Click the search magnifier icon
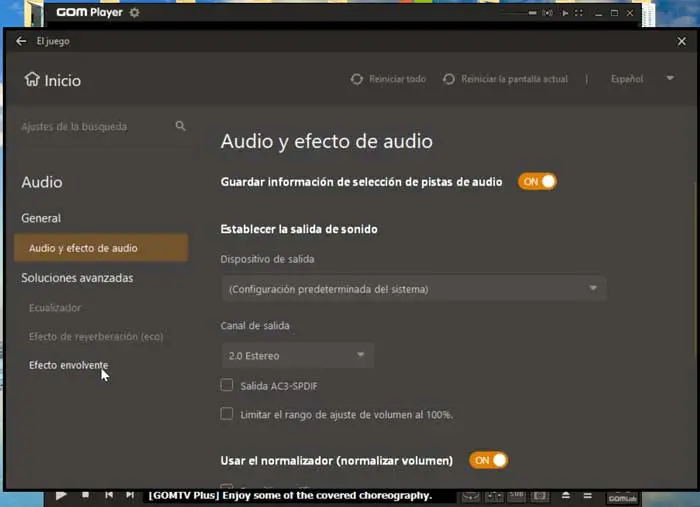The height and width of the screenshot is (507, 700). 180,126
